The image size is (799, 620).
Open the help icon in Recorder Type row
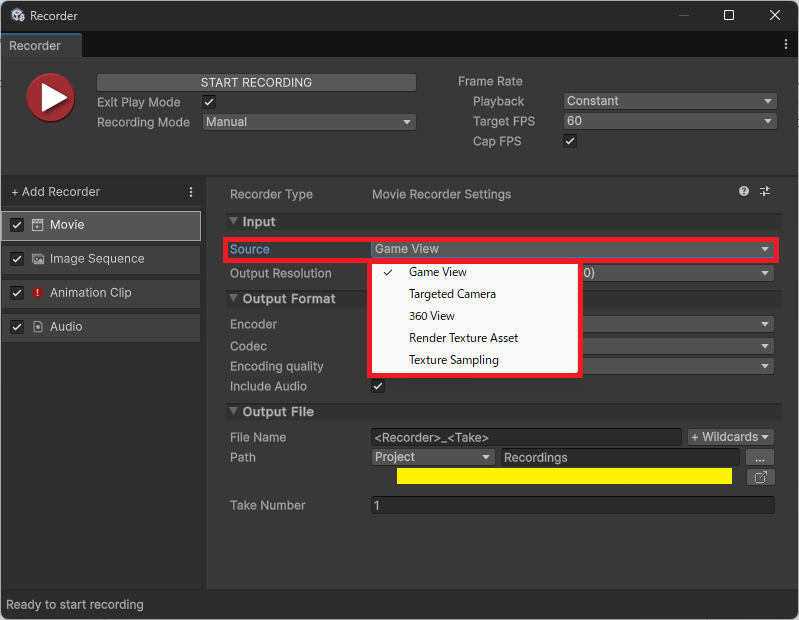[744, 191]
